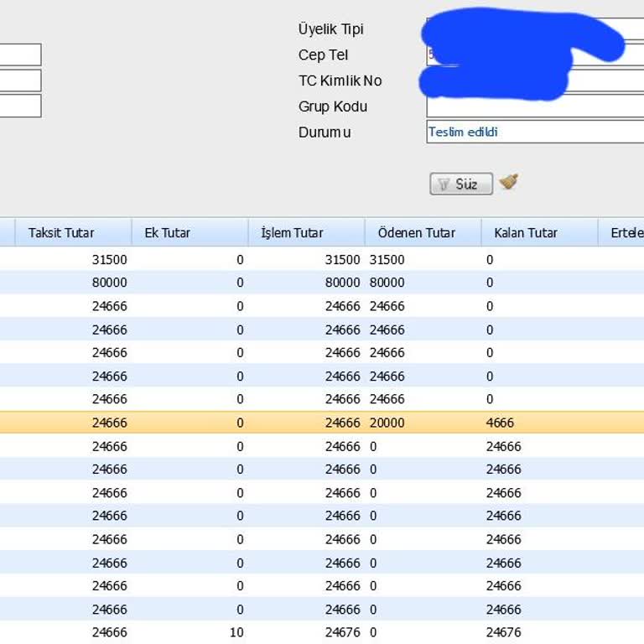The image size is (644, 644).
Task: Click the 4666 remaining amount cell
Action: (x=500, y=423)
